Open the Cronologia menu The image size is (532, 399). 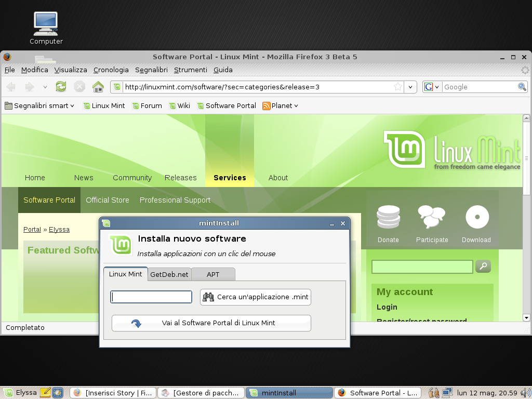point(111,70)
